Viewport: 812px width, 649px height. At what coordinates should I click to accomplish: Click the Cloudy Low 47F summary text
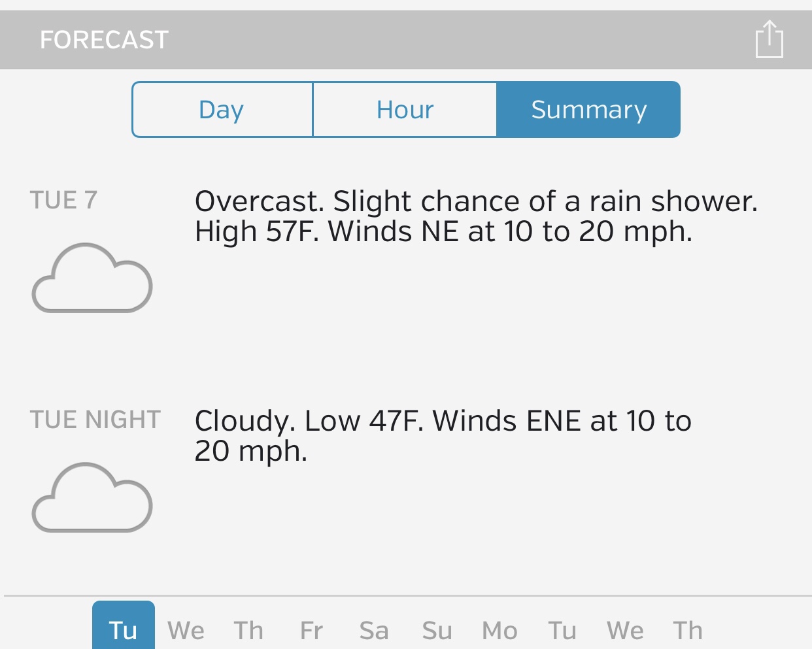(x=443, y=435)
